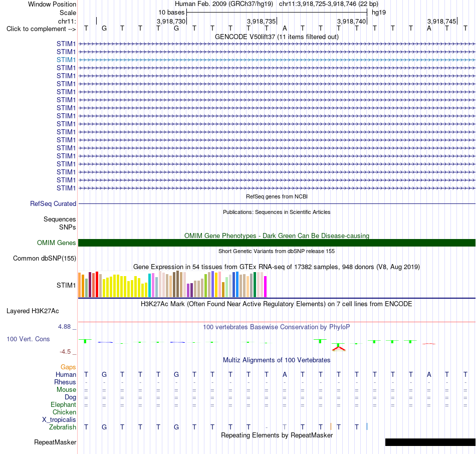Click the 'Layered H3K27Ac' label
This screenshot has width=476, height=454.
33,311
